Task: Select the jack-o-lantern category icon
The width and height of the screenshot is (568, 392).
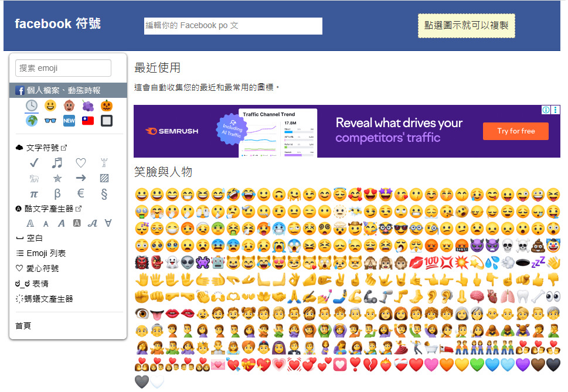Action: pos(106,106)
